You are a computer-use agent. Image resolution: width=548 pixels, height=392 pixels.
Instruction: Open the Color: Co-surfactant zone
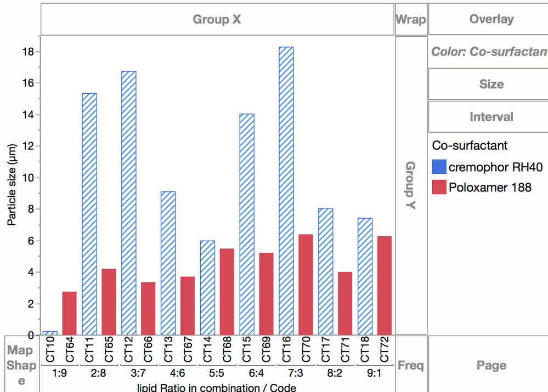click(x=488, y=52)
